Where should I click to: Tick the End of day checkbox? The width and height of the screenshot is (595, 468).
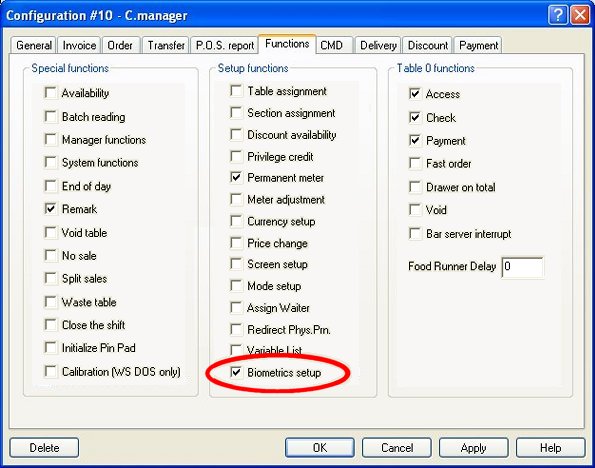pos(50,186)
